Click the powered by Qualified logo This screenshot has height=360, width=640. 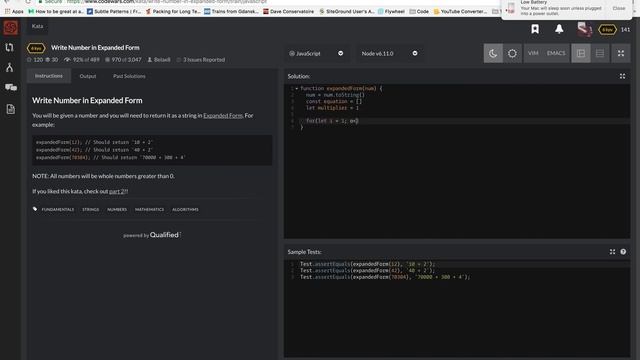tap(152, 235)
